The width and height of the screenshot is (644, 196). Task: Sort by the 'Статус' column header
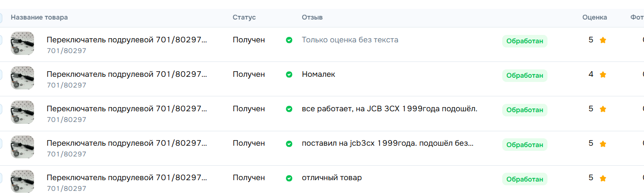[244, 17]
